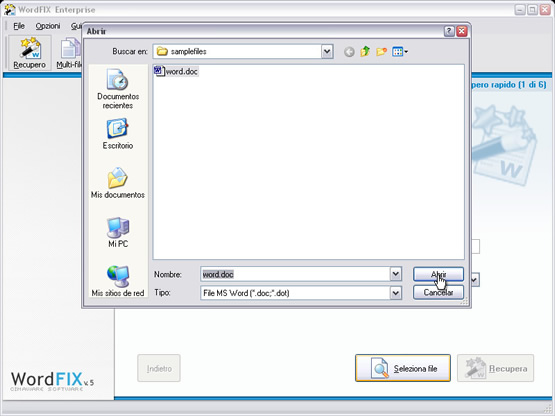Click the Abrir button

[438, 274]
